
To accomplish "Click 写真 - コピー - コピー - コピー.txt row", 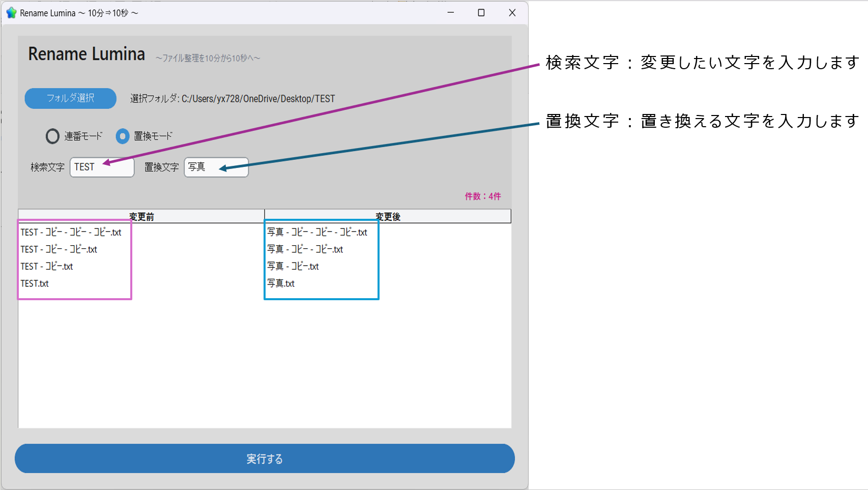I will point(317,232).
